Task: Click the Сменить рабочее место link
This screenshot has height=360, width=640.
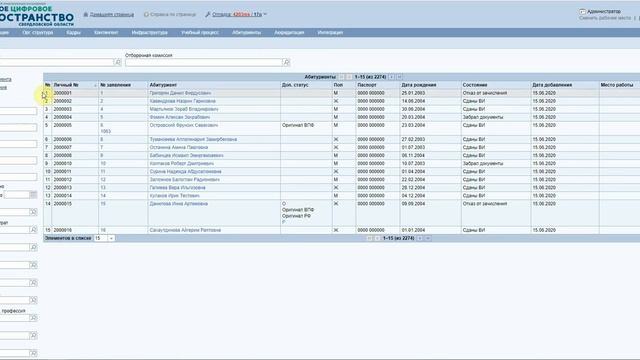Action: click(605, 18)
